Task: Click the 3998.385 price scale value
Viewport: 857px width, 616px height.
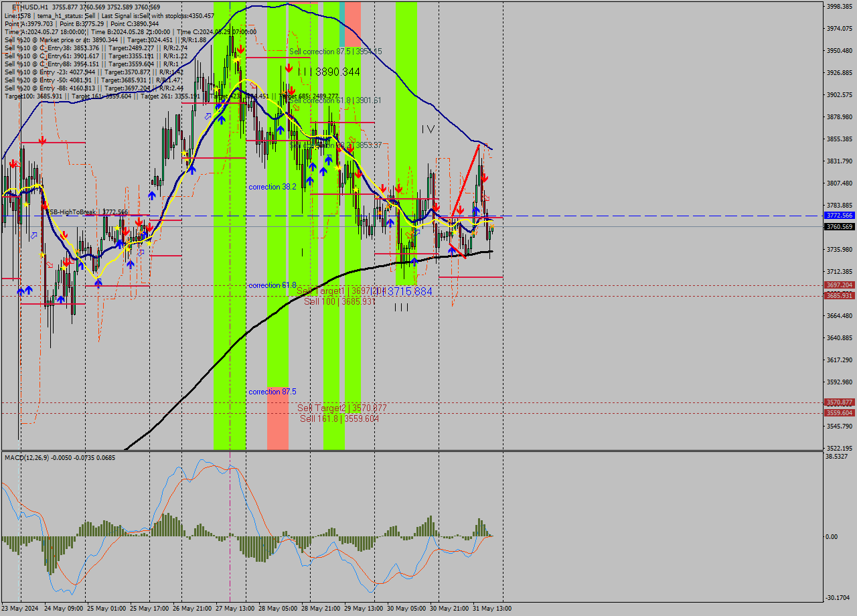Action: click(839, 7)
